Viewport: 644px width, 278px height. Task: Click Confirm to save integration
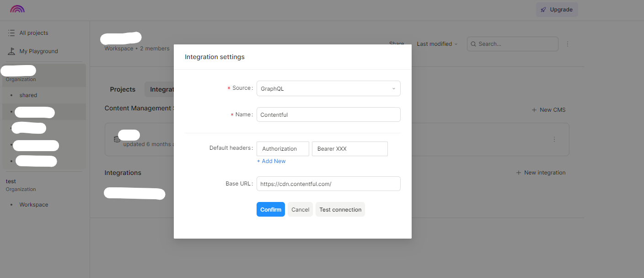271,209
